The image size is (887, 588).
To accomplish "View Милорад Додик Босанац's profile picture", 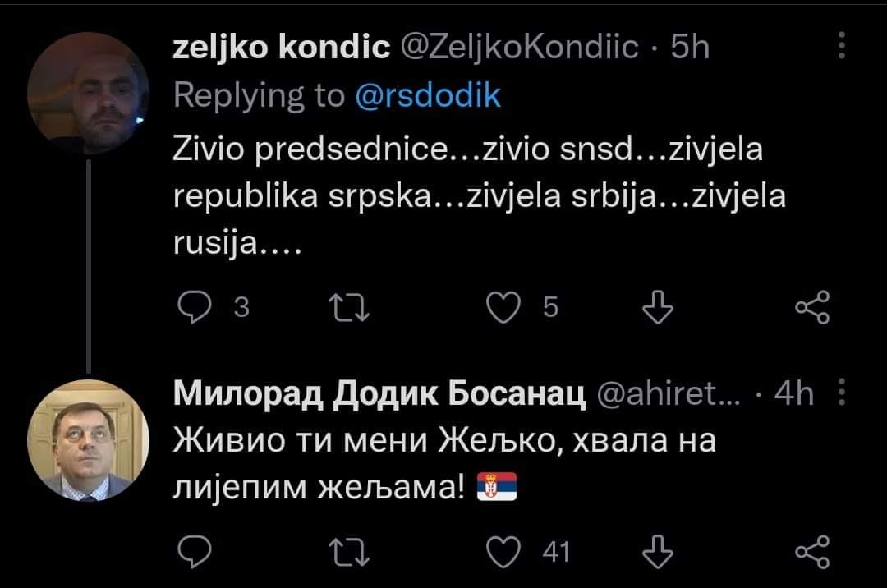I will point(87,440).
